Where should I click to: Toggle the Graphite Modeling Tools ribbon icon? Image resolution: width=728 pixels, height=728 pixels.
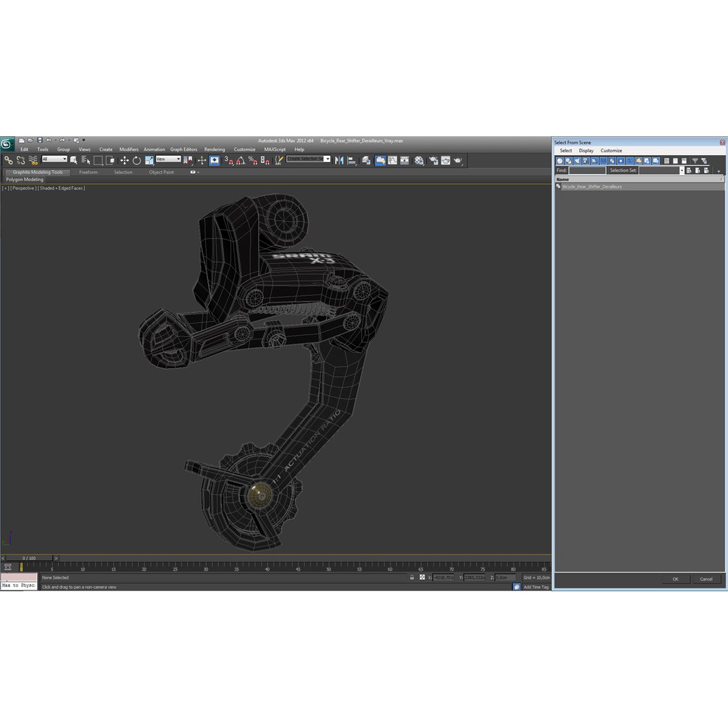pos(380,160)
